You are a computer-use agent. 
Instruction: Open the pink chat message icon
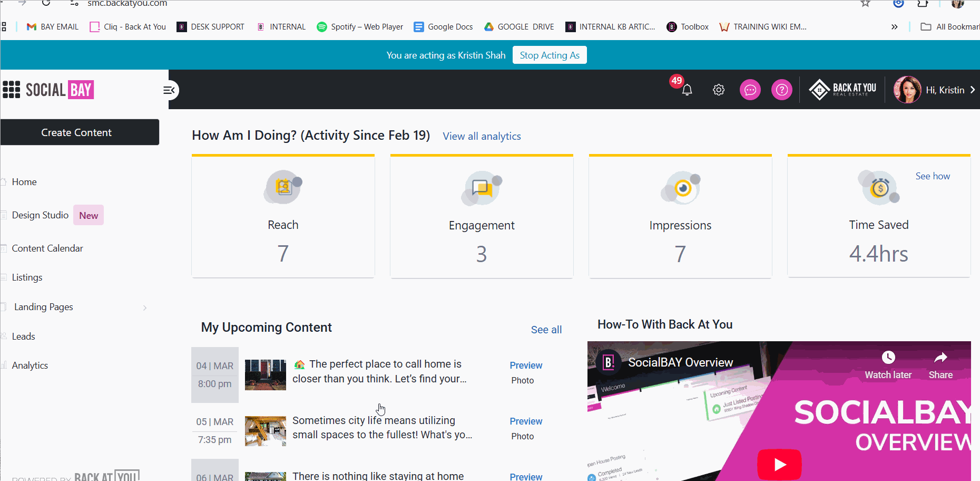(x=750, y=90)
